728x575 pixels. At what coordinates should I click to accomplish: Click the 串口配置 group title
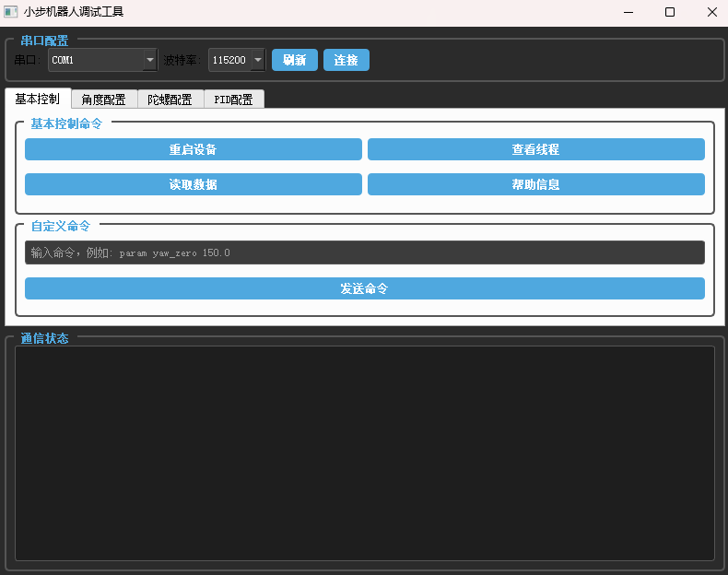44,41
